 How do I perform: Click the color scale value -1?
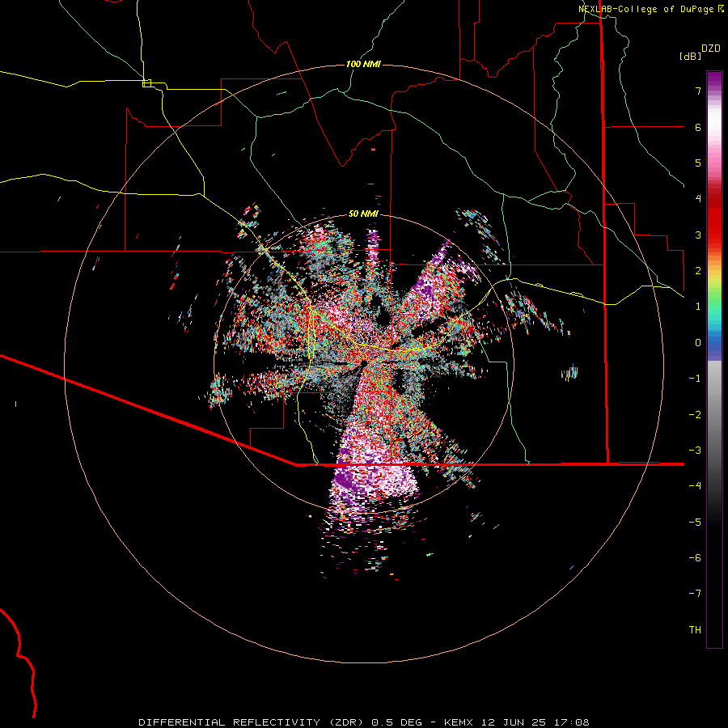pos(695,379)
